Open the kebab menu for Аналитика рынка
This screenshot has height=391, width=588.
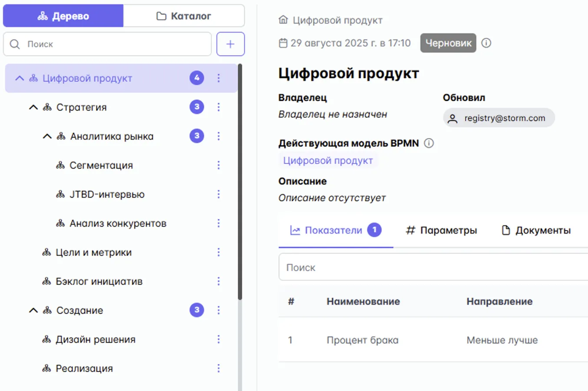pos(218,136)
